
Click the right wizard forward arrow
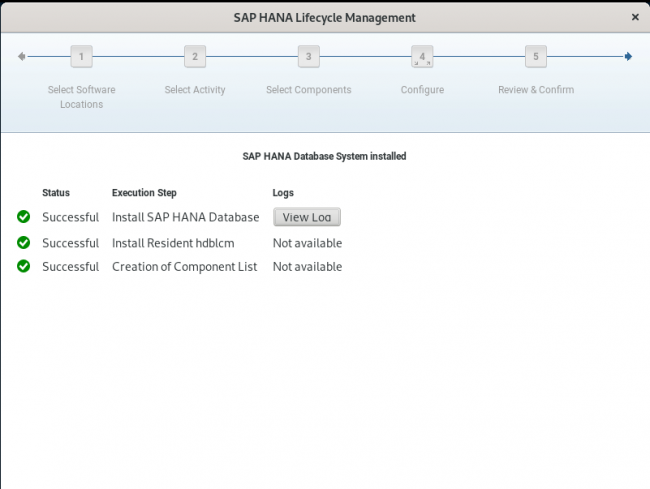[628, 56]
